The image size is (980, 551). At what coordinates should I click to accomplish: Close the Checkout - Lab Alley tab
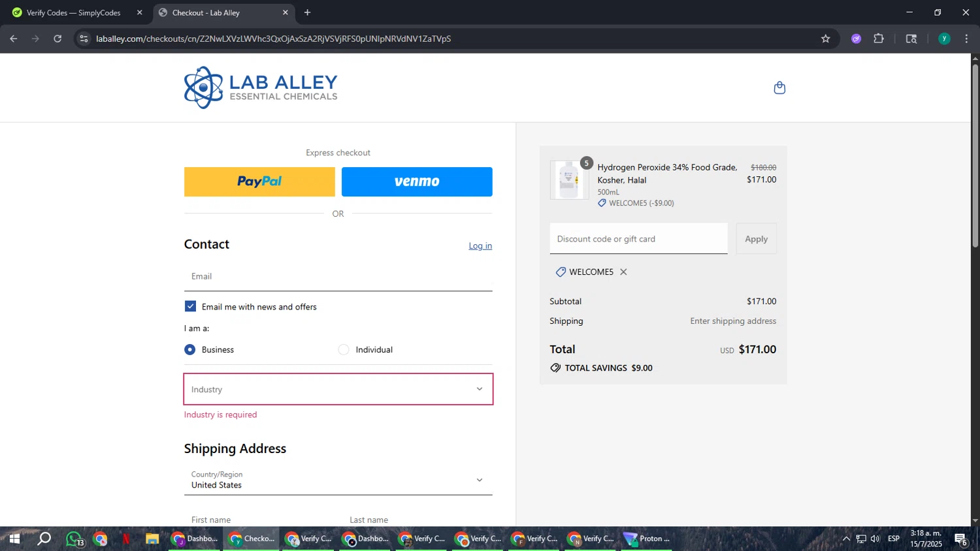tap(285, 12)
